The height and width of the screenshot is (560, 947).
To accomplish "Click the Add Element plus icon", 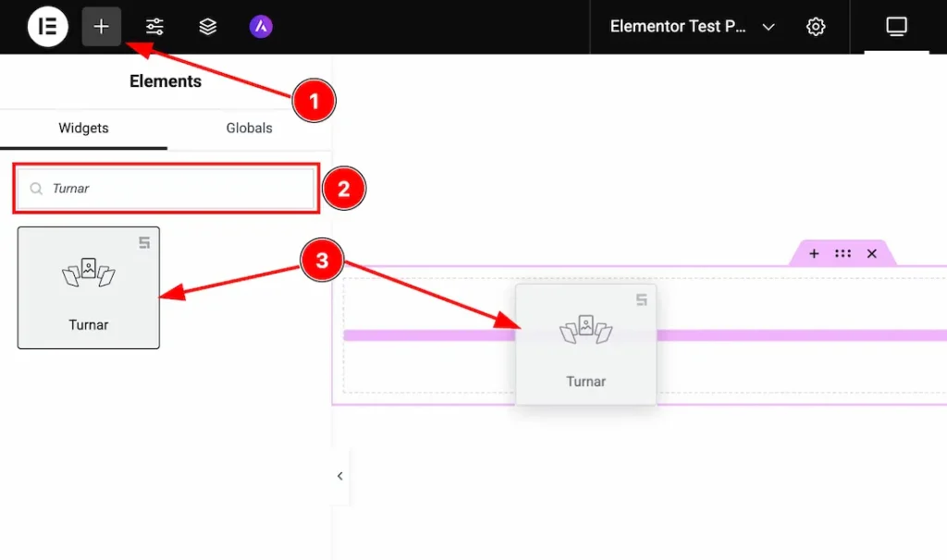I will (x=101, y=26).
